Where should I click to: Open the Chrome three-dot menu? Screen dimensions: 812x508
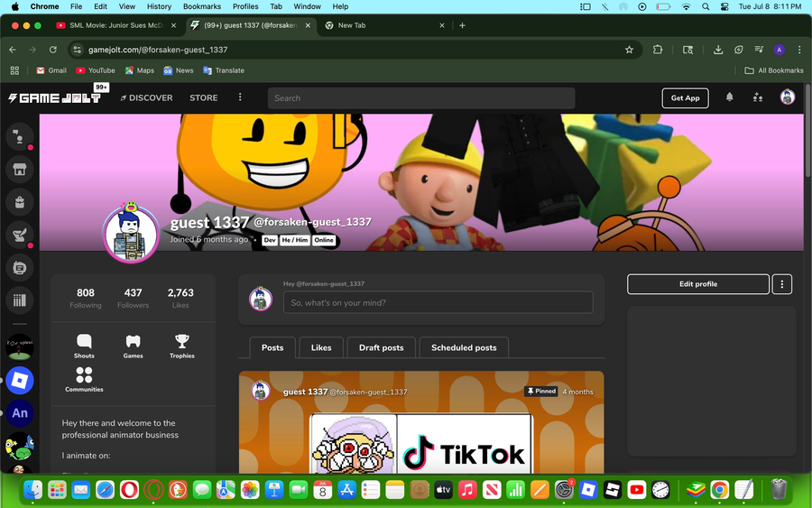[x=799, y=50]
